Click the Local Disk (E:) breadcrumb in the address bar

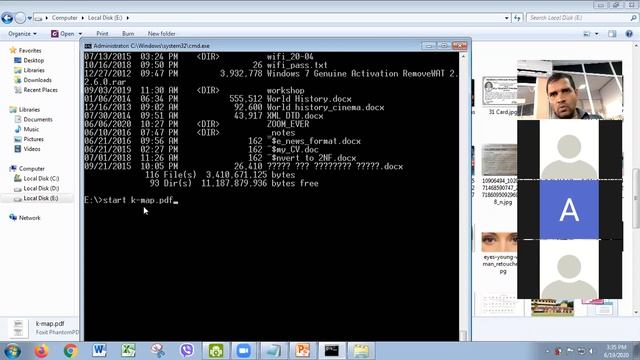(105, 18)
